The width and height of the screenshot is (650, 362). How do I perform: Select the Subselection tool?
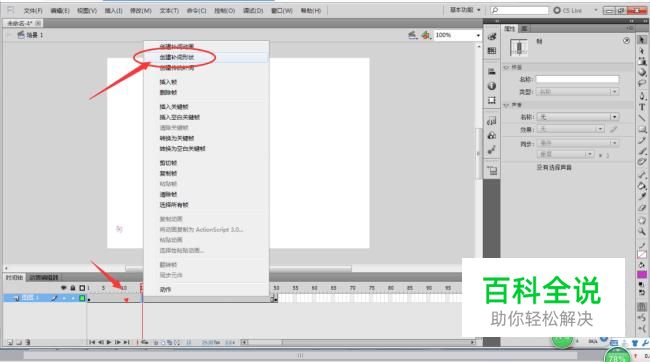click(x=642, y=51)
